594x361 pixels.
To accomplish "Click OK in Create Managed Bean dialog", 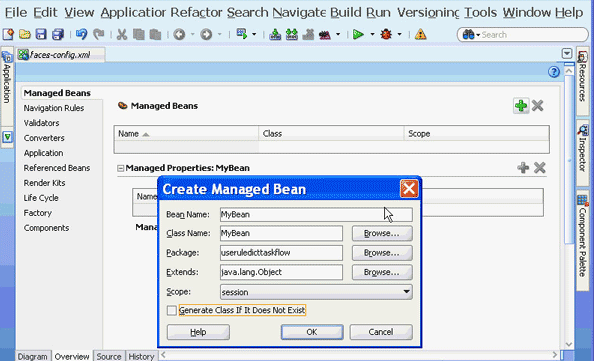I will [312, 332].
